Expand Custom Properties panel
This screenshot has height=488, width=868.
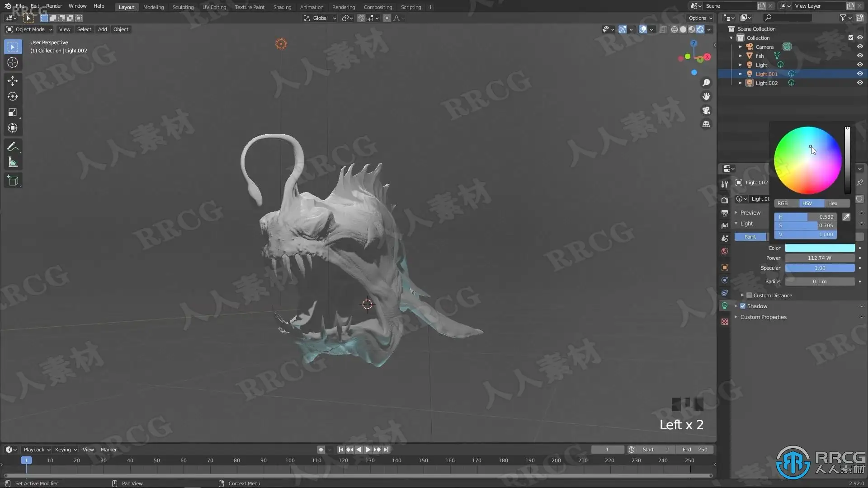[x=763, y=317]
